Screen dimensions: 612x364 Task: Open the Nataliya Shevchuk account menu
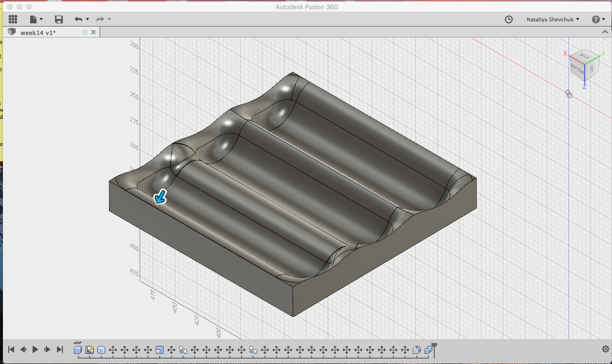[x=553, y=19]
